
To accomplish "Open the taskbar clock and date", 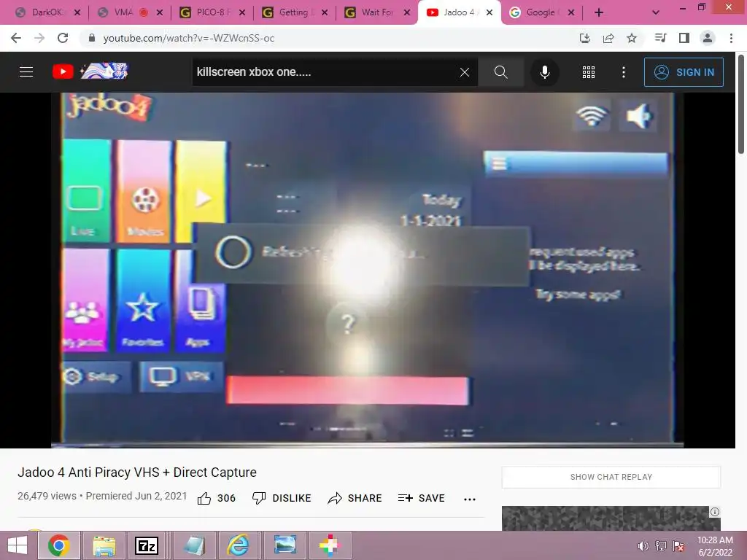I will pos(715,546).
